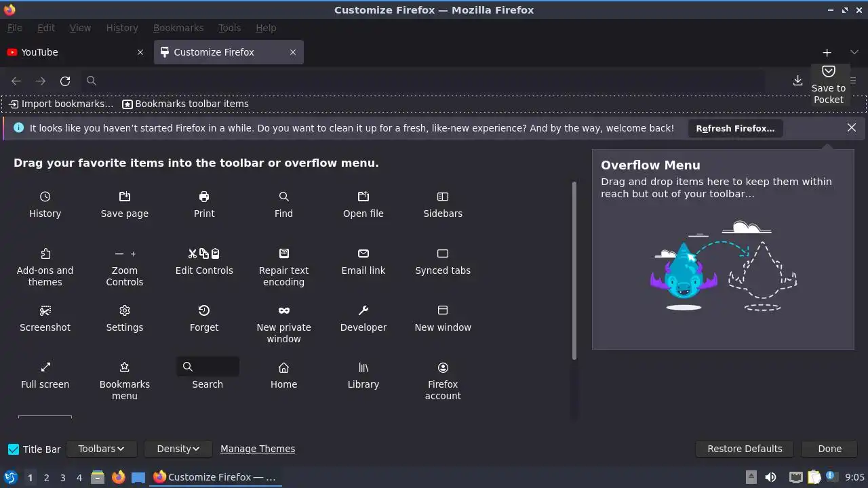
Task: Click Import bookmarks… in bookmarks toolbar
Action: point(61,104)
